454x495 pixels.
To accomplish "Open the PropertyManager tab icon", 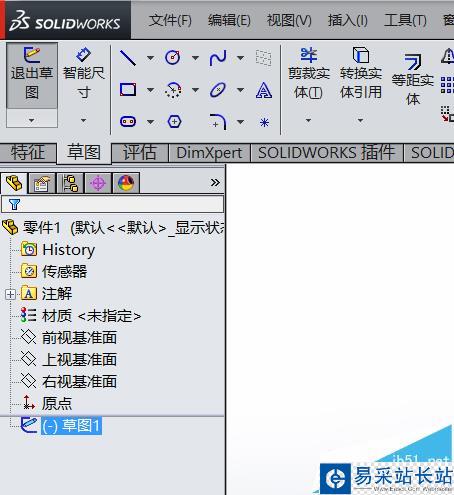I will coord(41,183).
